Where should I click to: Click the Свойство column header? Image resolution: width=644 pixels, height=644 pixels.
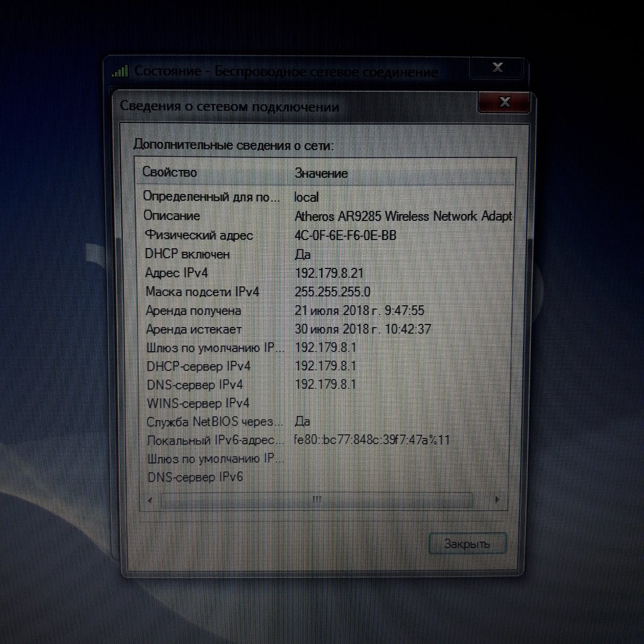[x=169, y=172]
